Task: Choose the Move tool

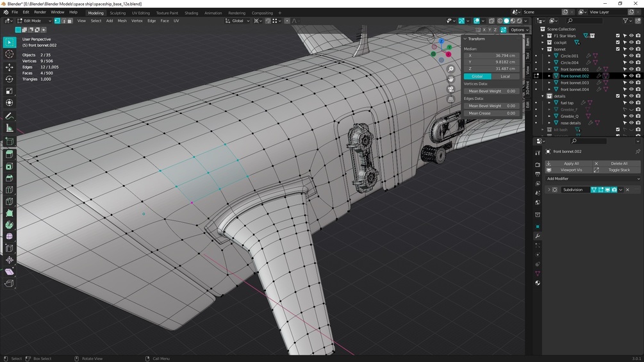Action: pyautogui.click(x=10, y=67)
